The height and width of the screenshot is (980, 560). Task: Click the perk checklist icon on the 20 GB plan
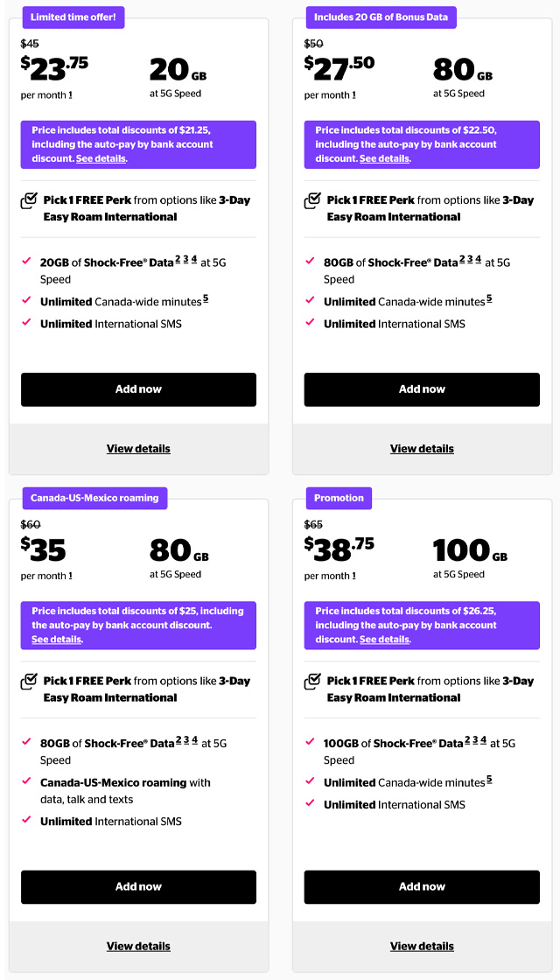(x=30, y=201)
